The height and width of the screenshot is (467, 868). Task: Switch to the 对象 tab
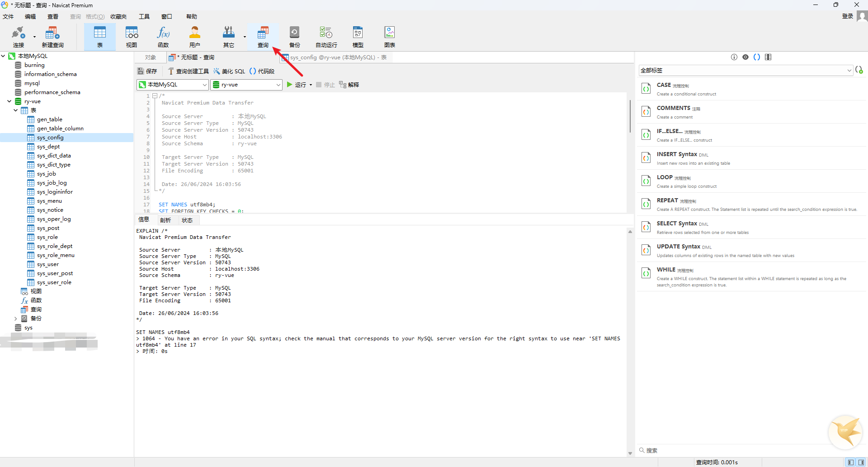point(151,57)
